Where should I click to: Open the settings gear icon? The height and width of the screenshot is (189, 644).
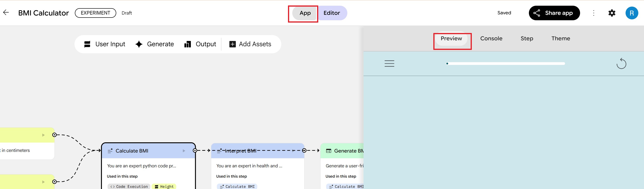point(611,13)
